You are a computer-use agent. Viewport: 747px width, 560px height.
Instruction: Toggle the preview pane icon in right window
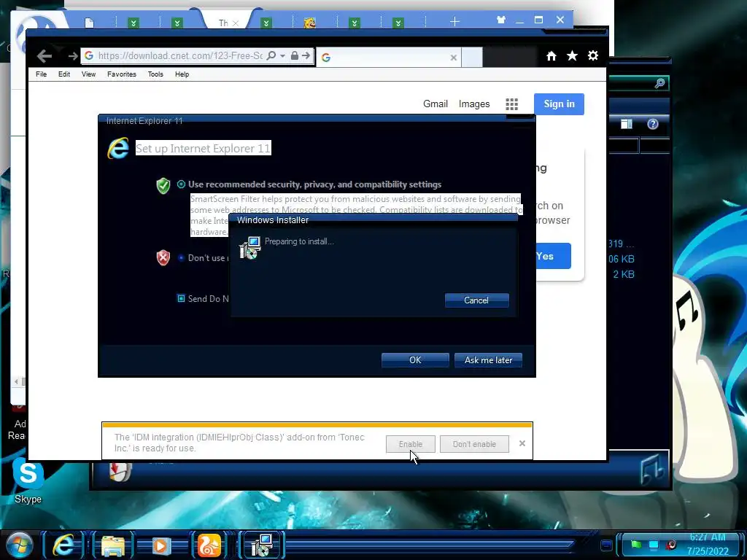pos(627,124)
